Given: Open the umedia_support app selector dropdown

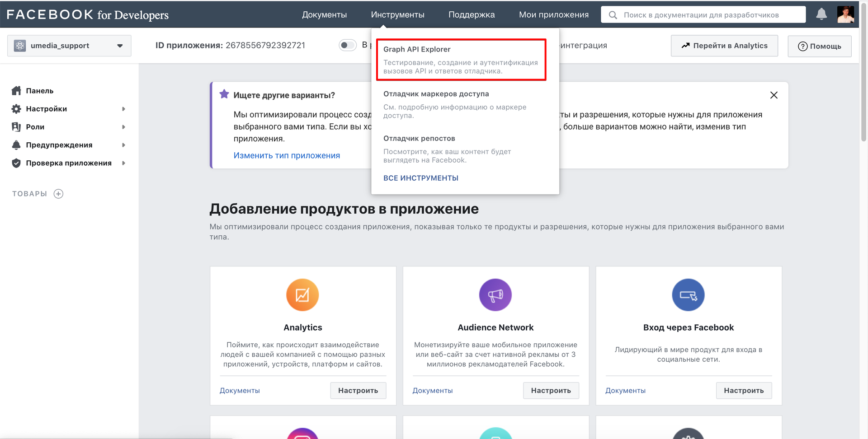Looking at the screenshot, I should (x=69, y=46).
